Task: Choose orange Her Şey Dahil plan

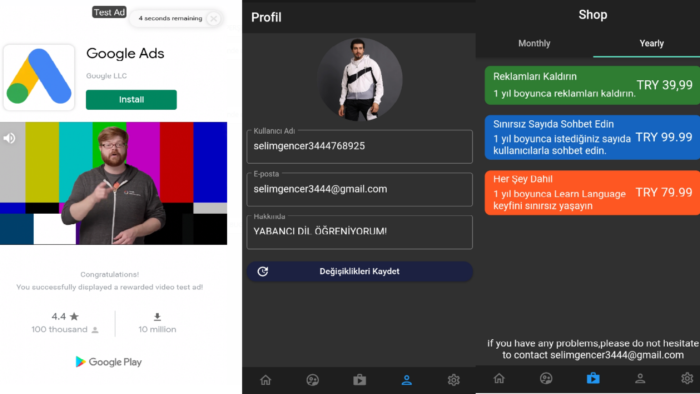Action: pos(592,192)
